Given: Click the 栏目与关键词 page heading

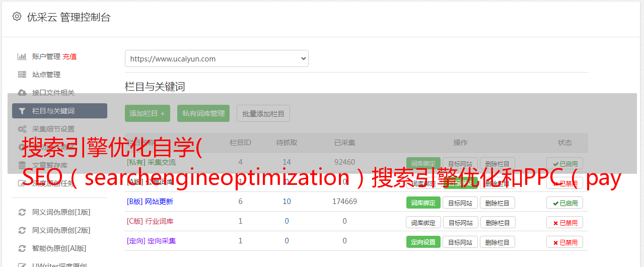Looking at the screenshot, I should [155, 87].
